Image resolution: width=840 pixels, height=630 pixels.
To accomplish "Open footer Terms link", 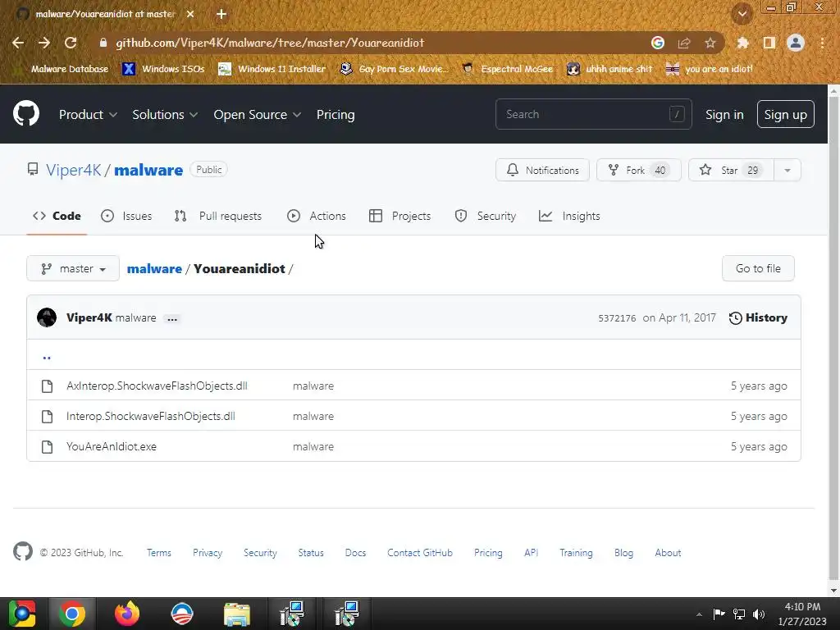I will pyautogui.click(x=159, y=553).
